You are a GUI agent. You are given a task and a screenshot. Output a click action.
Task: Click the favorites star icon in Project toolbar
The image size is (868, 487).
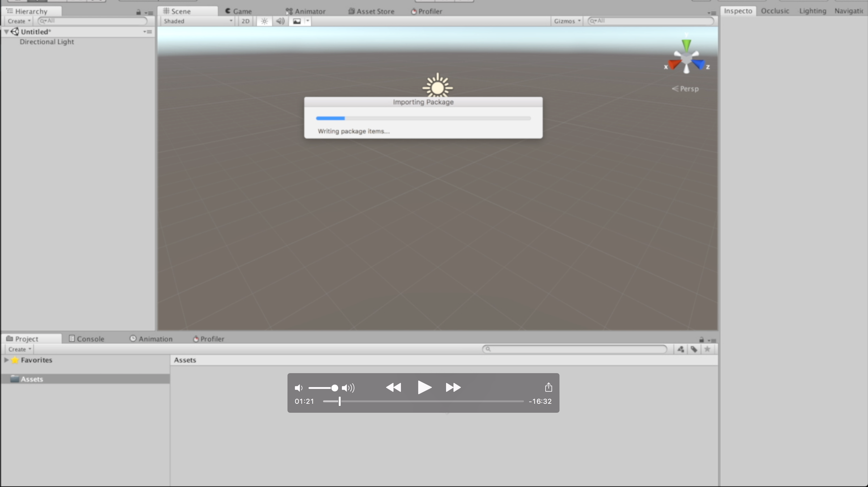pyautogui.click(x=708, y=349)
